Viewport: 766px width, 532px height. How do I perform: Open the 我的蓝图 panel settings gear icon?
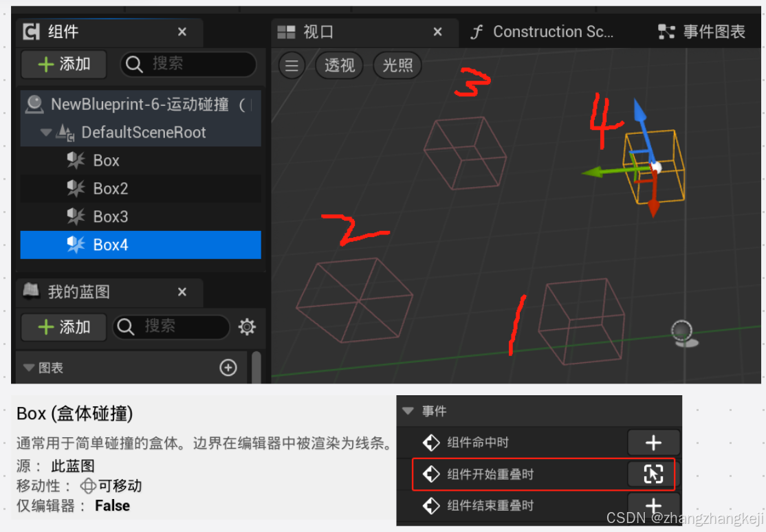(247, 327)
